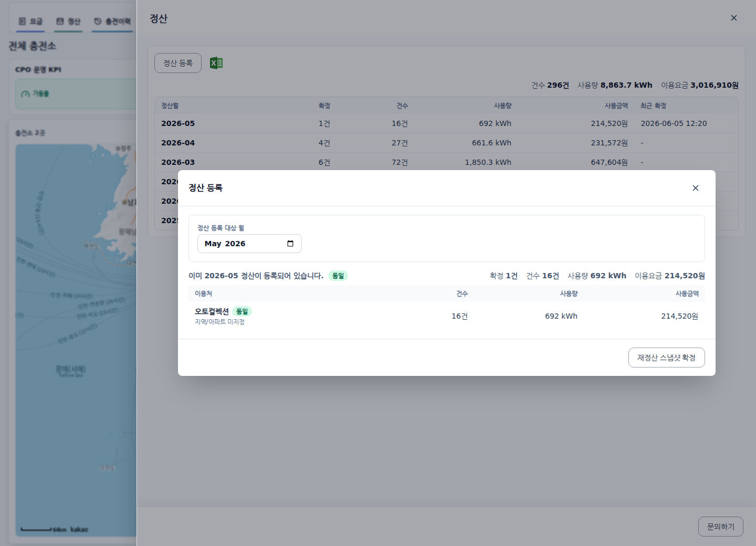
Task: Click the 661.6 kWh usage cell
Action: click(x=491, y=143)
